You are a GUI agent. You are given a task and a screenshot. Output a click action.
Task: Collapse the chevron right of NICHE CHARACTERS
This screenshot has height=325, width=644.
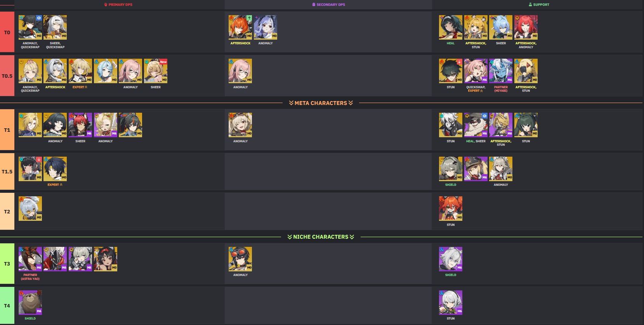click(x=352, y=237)
